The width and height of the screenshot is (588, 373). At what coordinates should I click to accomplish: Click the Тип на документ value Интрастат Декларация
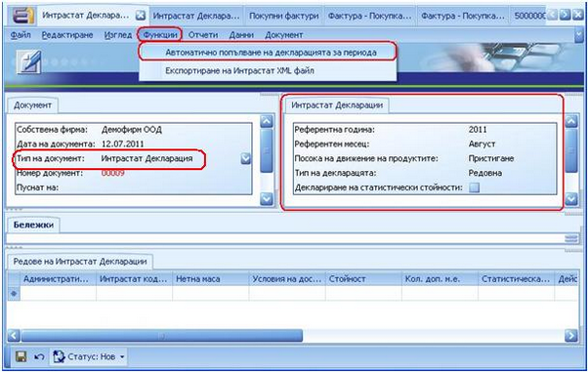tap(147, 158)
